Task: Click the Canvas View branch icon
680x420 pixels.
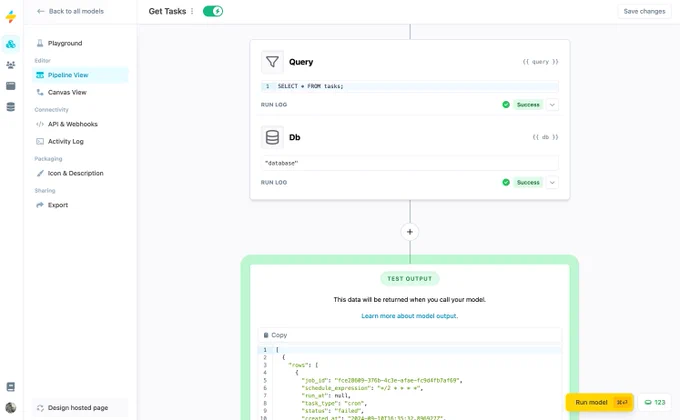Action: point(40,92)
